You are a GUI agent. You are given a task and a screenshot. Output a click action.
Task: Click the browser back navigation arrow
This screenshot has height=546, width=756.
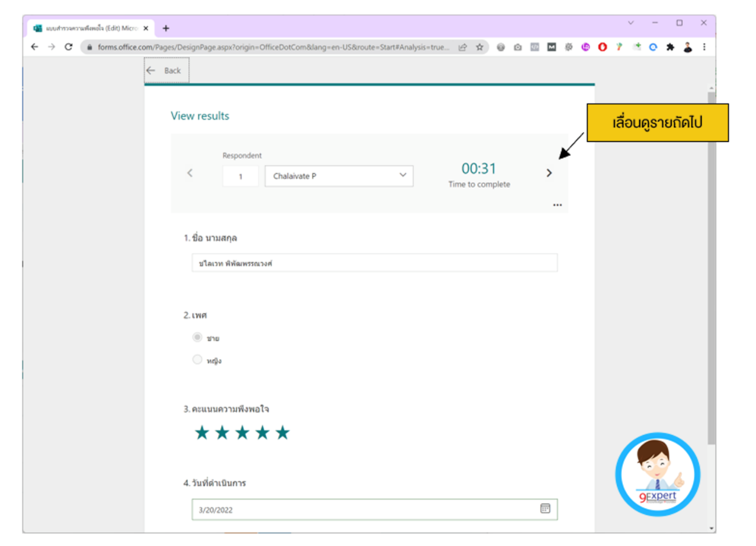pyautogui.click(x=34, y=47)
